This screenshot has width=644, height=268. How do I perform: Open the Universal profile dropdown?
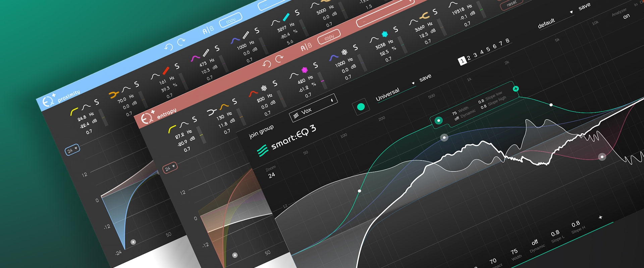coord(413,83)
